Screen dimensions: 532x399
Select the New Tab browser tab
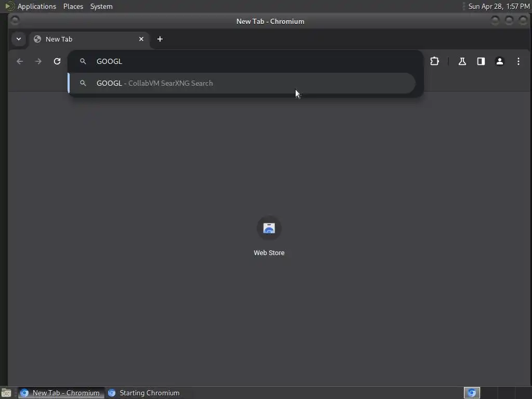(89, 39)
